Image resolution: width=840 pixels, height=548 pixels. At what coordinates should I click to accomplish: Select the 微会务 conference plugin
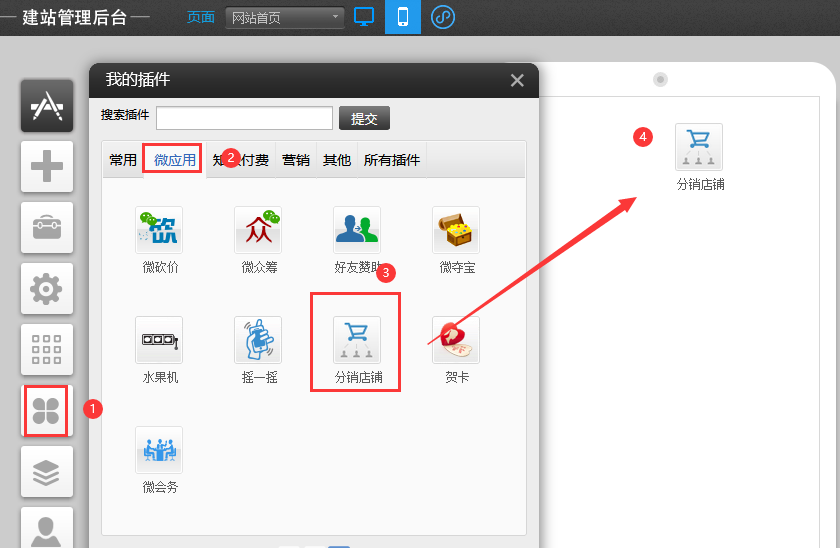pyautogui.click(x=159, y=450)
